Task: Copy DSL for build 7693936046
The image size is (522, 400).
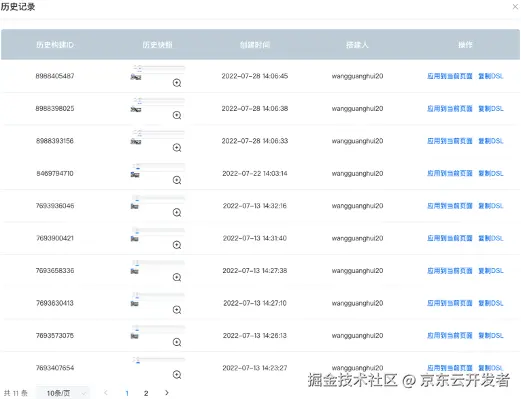Action: pyautogui.click(x=491, y=206)
